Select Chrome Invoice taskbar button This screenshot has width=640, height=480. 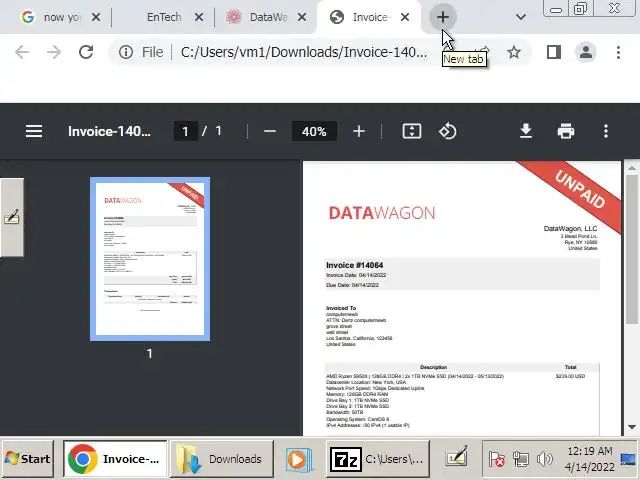[x=115, y=459]
